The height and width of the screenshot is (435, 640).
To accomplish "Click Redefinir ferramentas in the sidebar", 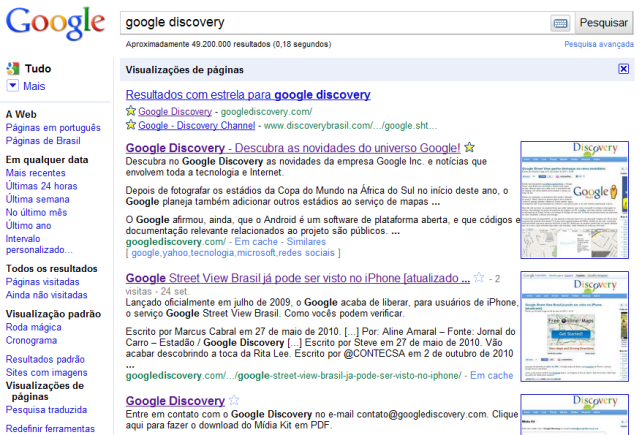I will [x=50, y=428].
